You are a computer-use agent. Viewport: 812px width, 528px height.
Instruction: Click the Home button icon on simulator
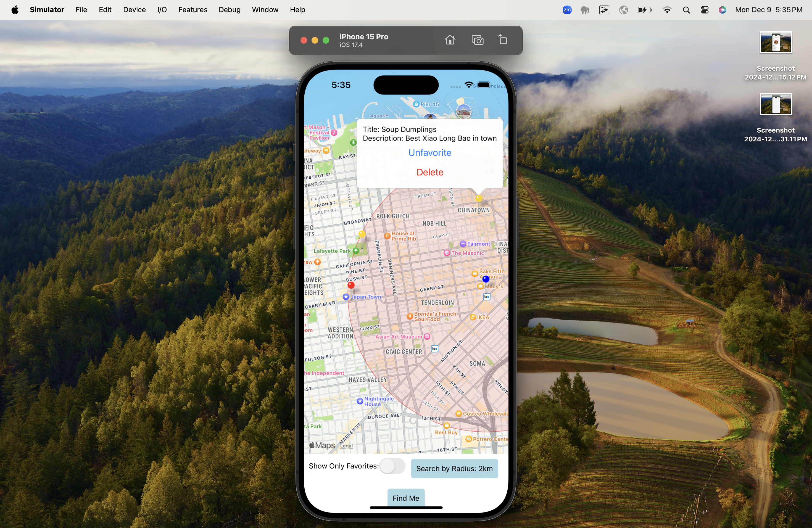pyautogui.click(x=450, y=40)
